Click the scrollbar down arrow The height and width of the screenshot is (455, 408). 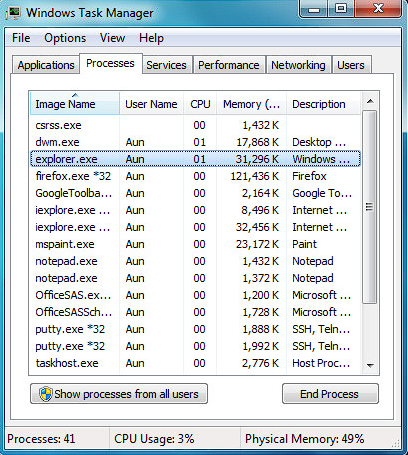click(x=370, y=366)
